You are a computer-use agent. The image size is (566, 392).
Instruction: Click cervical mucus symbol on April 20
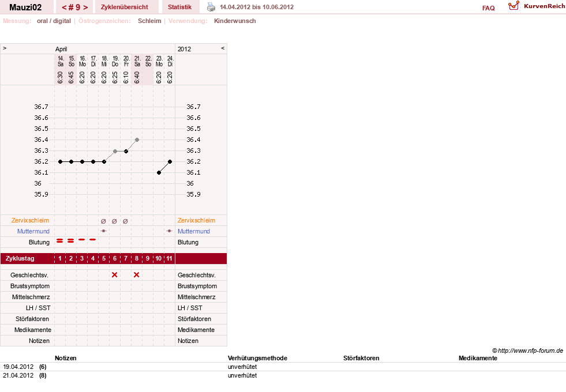(x=125, y=221)
